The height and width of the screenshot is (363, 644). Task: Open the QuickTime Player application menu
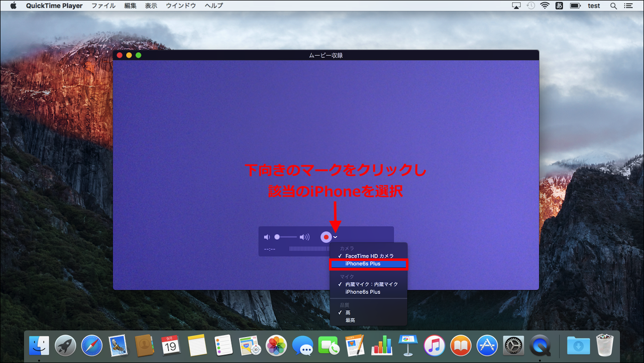[x=54, y=6]
